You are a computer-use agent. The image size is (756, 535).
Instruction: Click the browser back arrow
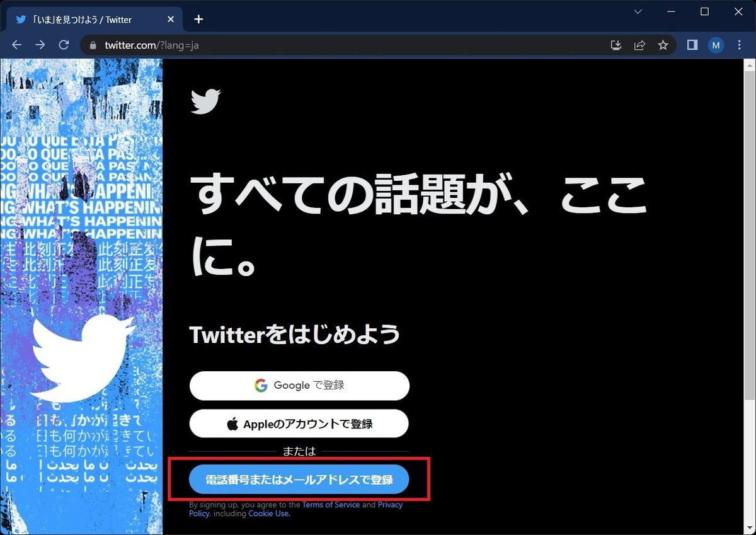click(x=17, y=45)
